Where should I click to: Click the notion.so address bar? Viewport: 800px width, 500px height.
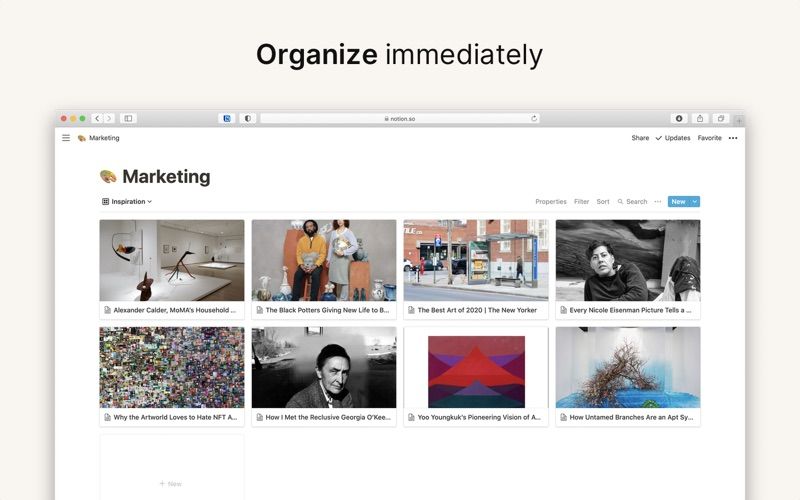click(x=399, y=118)
